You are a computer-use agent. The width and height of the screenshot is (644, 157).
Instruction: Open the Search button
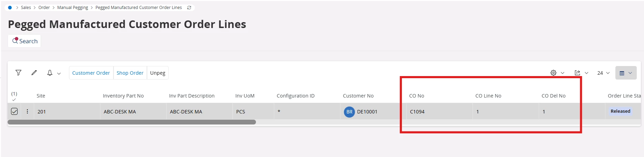tap(24, 41)
